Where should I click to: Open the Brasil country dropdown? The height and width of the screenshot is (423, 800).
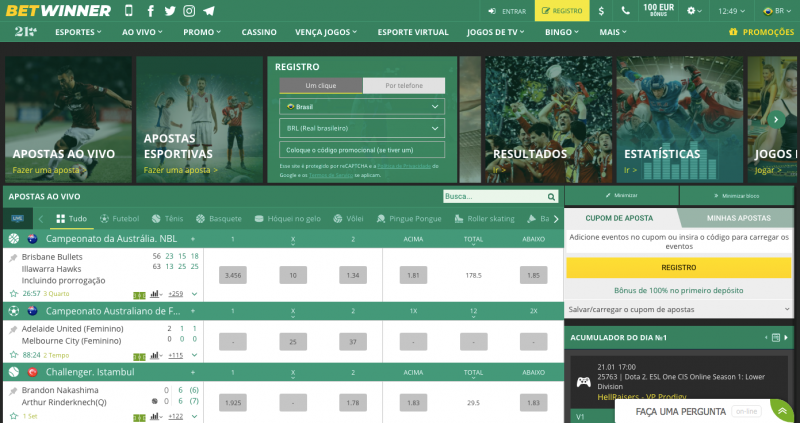pyautogui.click(x=362, y=107)
